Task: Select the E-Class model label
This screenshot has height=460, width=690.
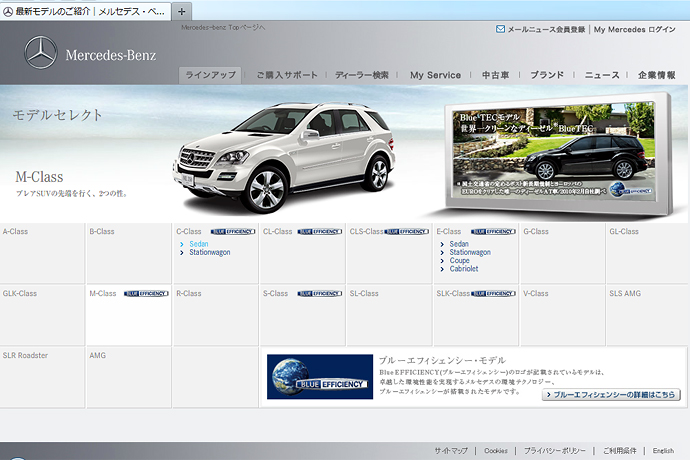Action: coord(449,232)
